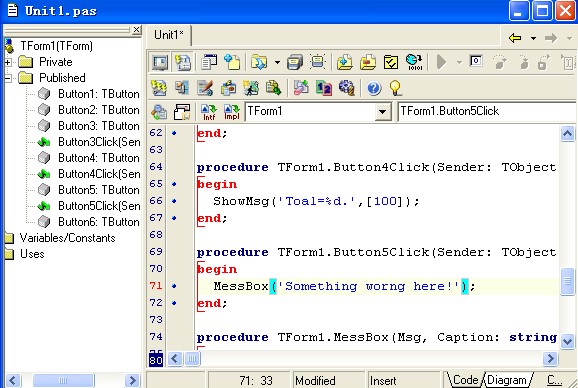
Task: Click the Remove File from Project icon
Action: pos(368,62)
